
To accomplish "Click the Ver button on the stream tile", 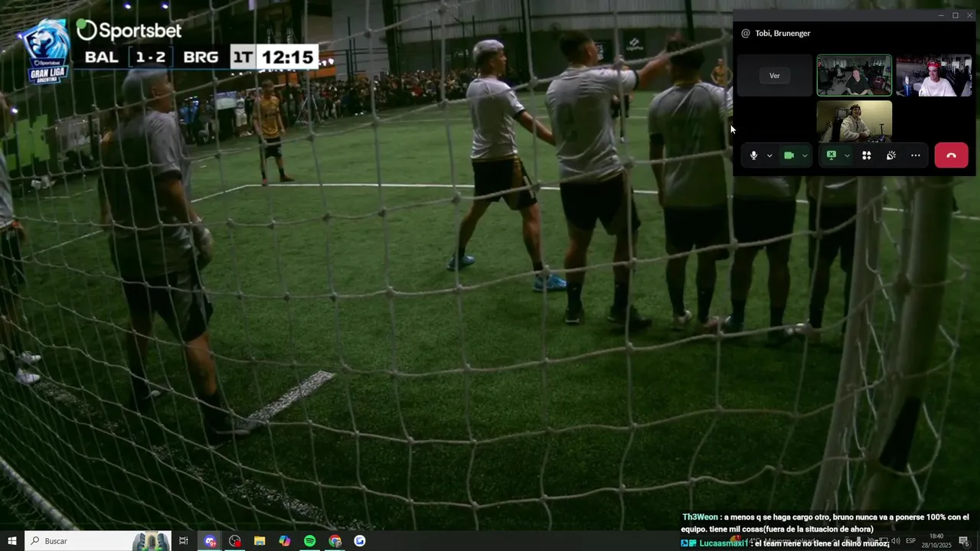I will point(775,76).
